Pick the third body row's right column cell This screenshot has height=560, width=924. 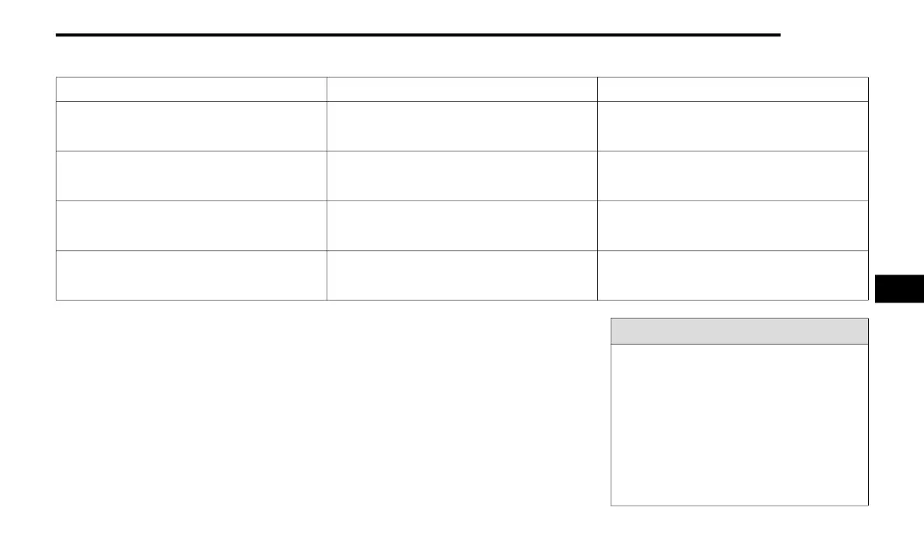[733, 226]
